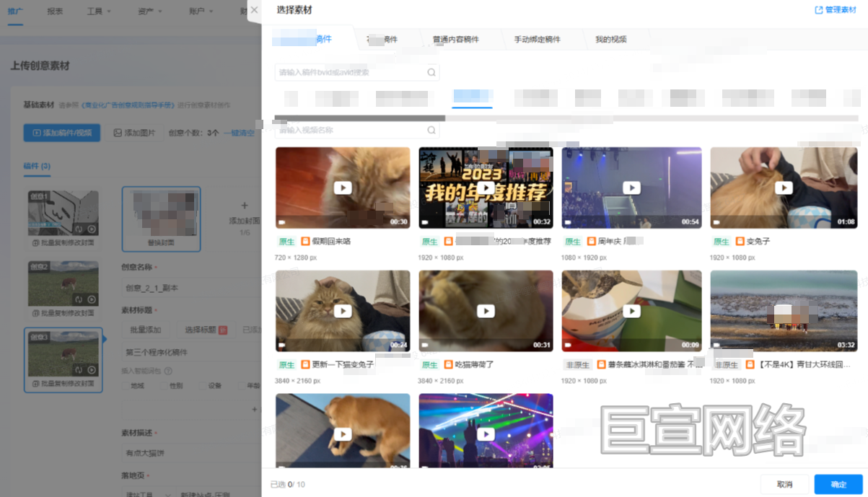Screen dimensions: 868x497
Task: Focus 请输入稿件bvid或avid搜索 field
Action: click(356, 72)
